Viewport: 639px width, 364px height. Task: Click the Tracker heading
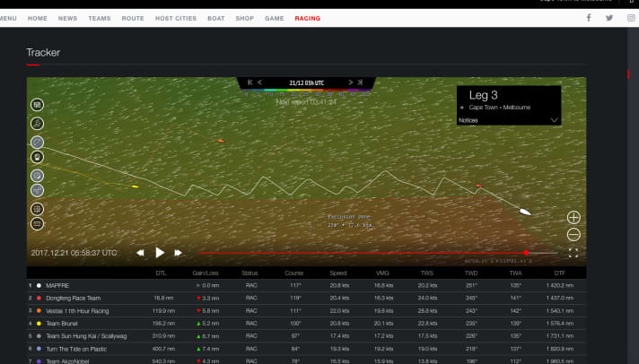pos(43,53)
